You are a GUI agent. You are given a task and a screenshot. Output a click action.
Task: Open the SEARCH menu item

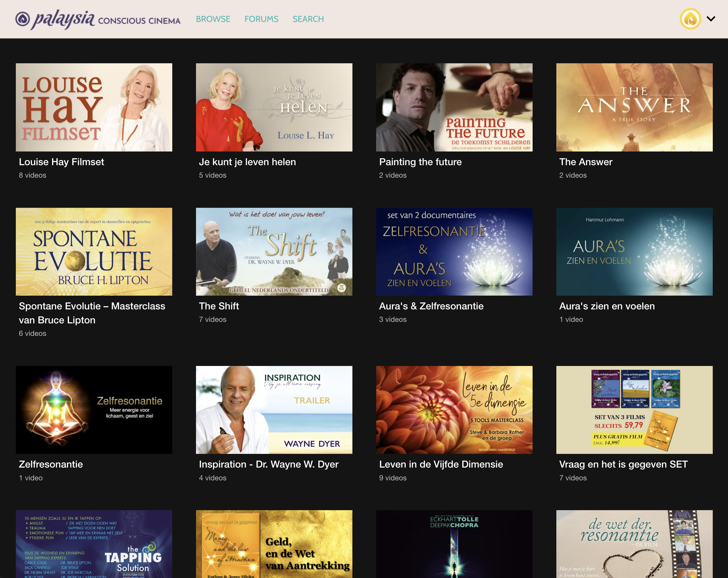[308, 19]
